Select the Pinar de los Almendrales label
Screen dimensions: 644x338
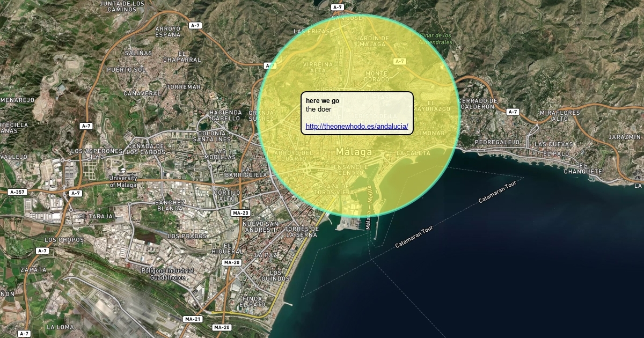click(x=436, y=39)
